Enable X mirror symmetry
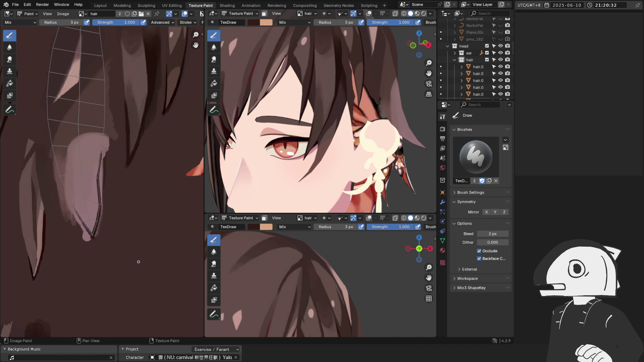The height and width of the screenshot is (362, 644). click(x=486, y=212)
